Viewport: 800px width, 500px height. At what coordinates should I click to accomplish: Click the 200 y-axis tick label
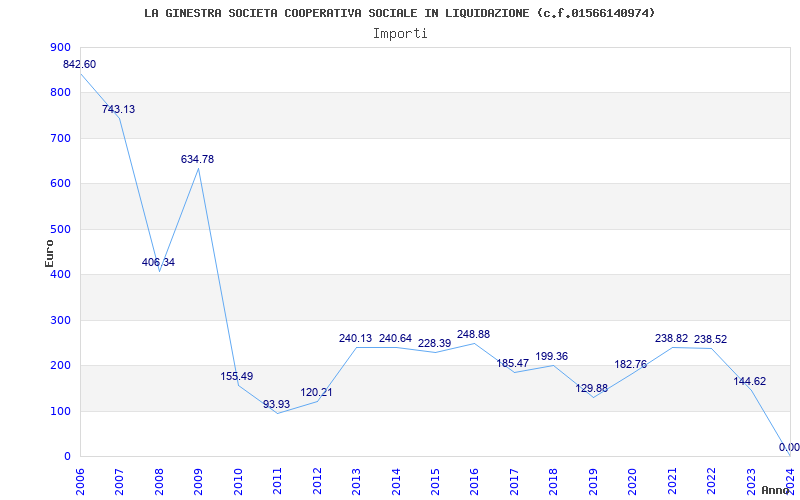coord(60,366)
